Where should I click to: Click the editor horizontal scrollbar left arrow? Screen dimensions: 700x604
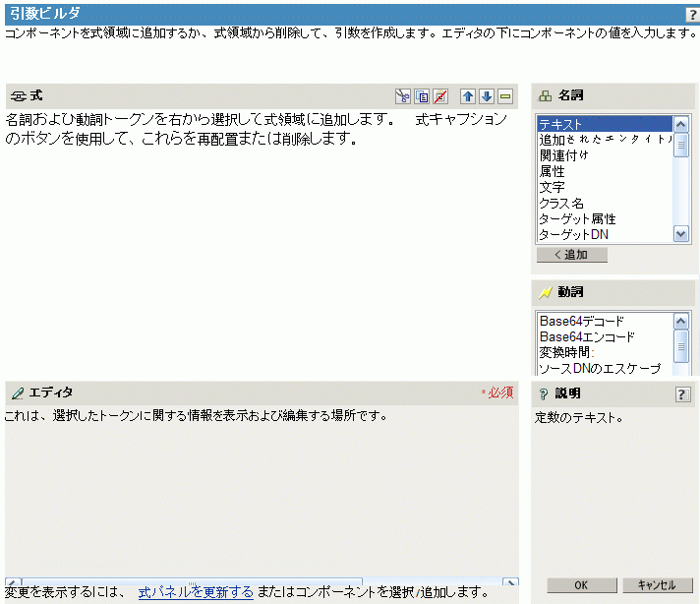click(14, 581)
